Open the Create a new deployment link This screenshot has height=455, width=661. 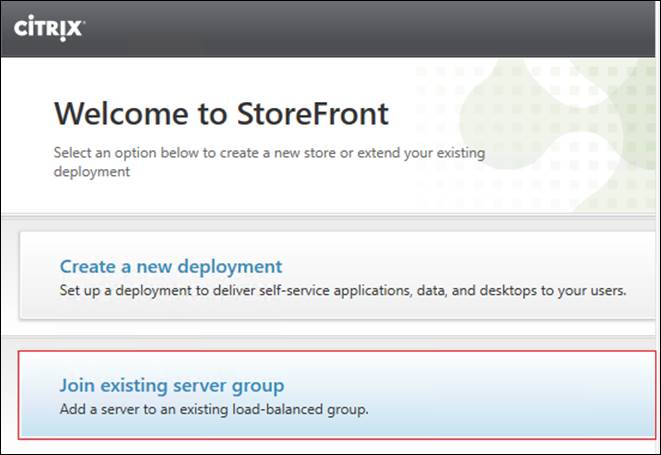coord(171,267)
